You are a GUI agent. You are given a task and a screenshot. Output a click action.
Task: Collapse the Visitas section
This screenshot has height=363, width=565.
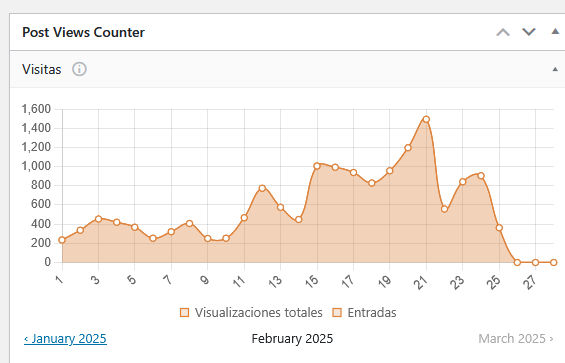point(555,69)
